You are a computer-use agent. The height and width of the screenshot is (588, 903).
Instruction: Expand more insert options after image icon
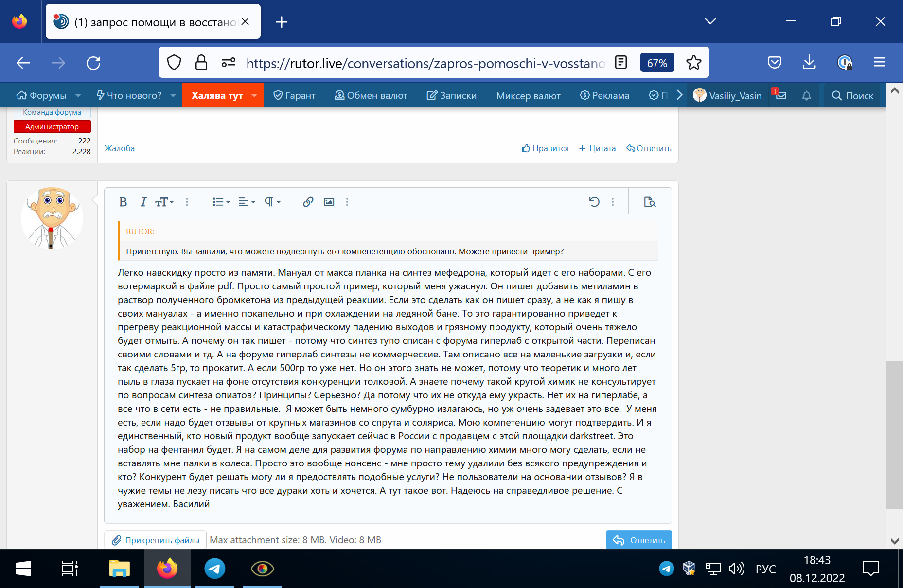click(x=347, y=202)
